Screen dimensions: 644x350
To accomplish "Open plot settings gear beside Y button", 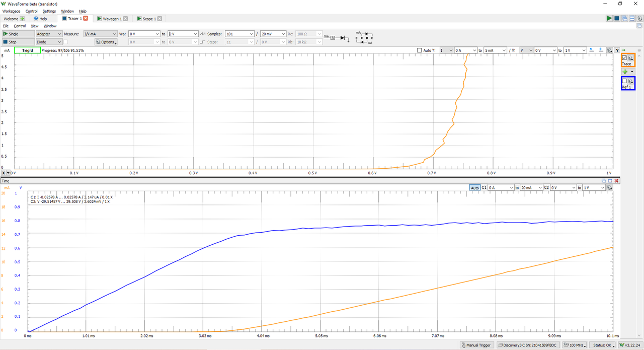I will [x=609, y=50].
